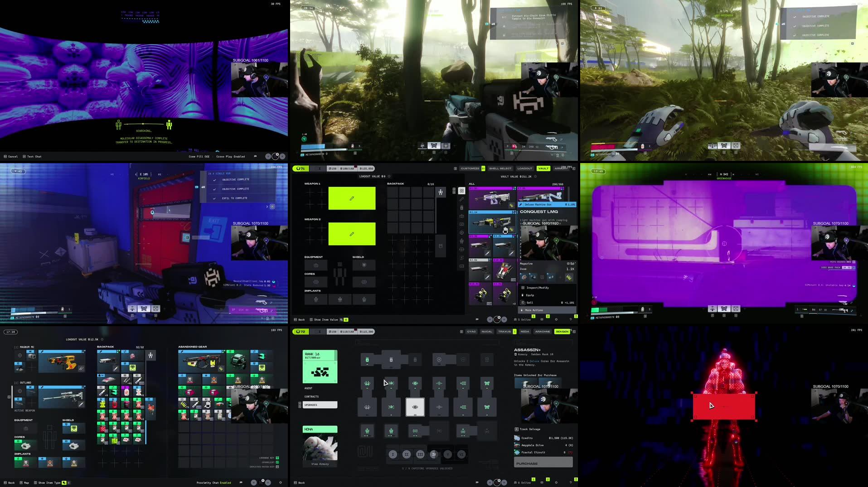
Task: Click the weapon filter icon in vault sidebar
Action: (x=462, y=199)
